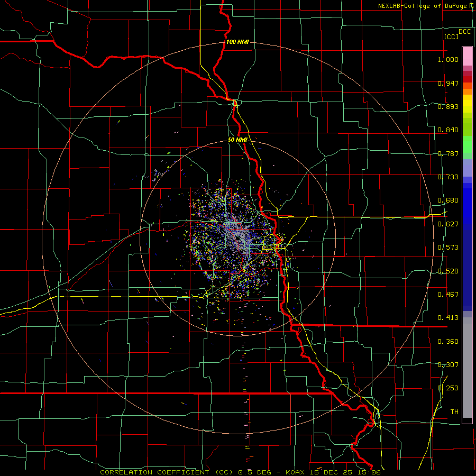Click the 0.787 scale value
Screen dimensions: 476x476
point(448,153)
